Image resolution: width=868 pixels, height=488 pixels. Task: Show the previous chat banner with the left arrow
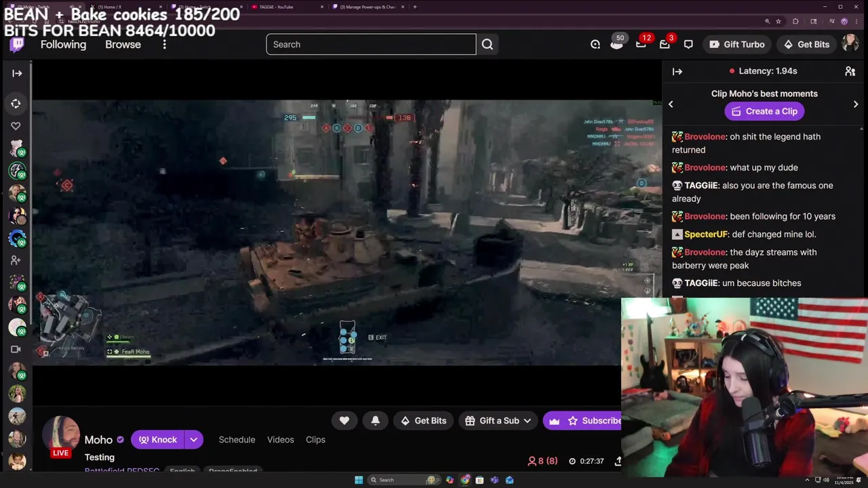tap(671, 104)
